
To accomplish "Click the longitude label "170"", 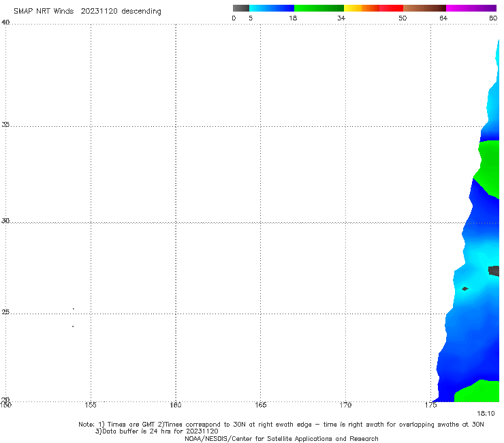I will pyautogui.click(x=345, y=405).
